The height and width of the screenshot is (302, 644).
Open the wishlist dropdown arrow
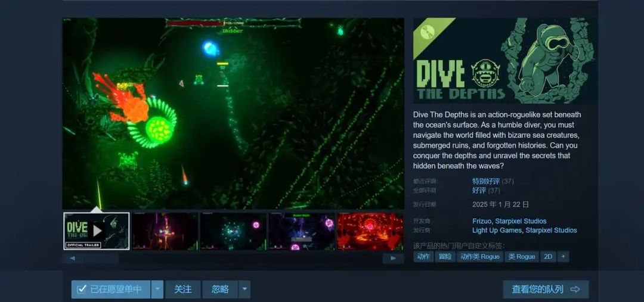[157, 289]
